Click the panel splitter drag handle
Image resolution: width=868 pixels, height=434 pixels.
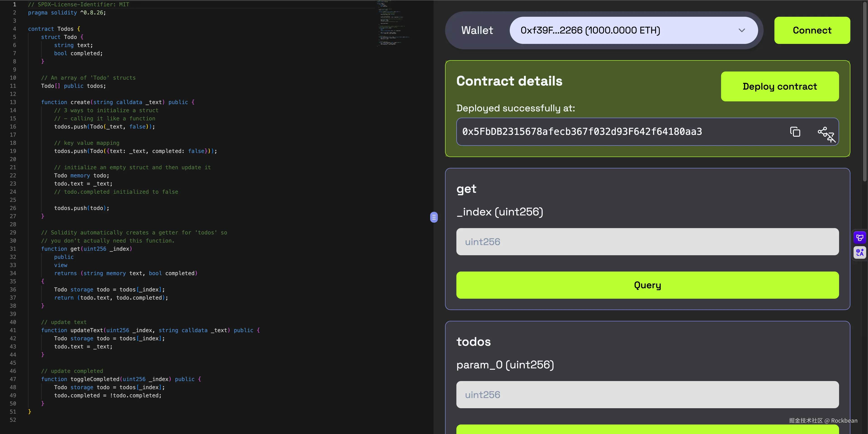point(434,217)
